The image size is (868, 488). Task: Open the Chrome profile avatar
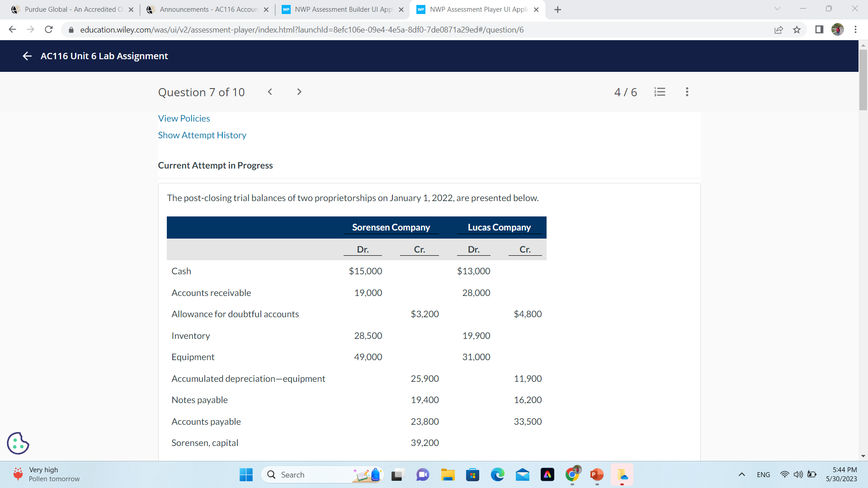(x=837, y=29)
